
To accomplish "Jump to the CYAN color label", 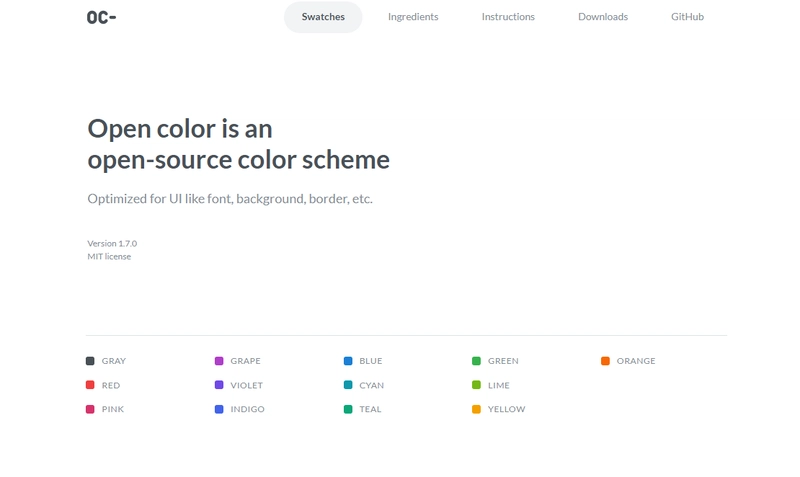I will (371, 386).
